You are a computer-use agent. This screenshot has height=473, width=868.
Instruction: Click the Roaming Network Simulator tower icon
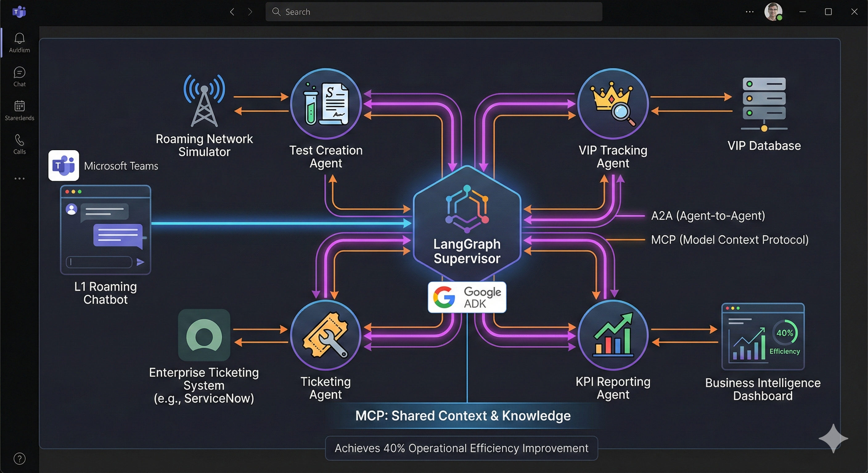(204, 101)
